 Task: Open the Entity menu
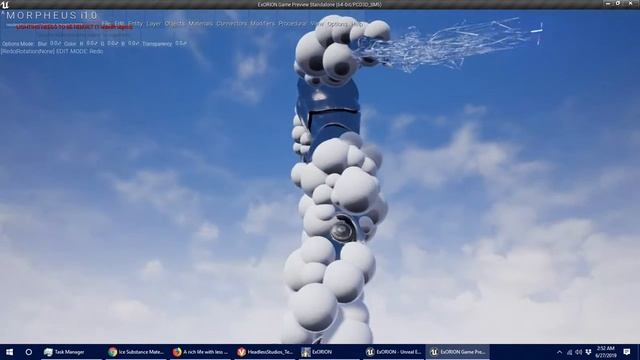(x=136, y=24)
